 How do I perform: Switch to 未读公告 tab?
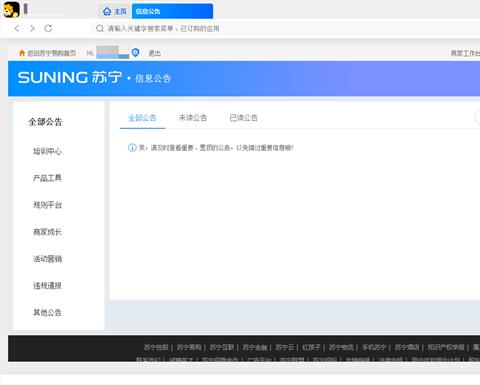tap(193, 118)
